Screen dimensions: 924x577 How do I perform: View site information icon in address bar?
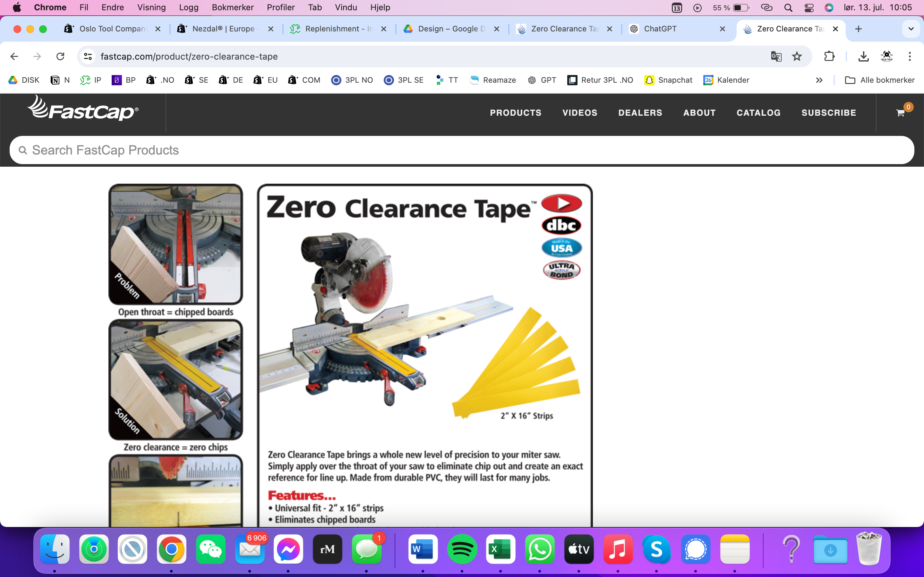(88, 56)
